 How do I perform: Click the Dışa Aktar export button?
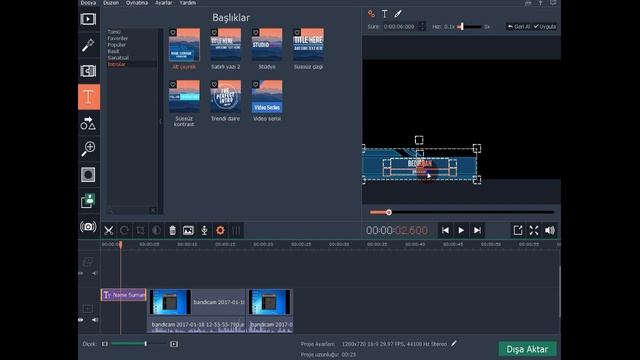tap(527, 349)
